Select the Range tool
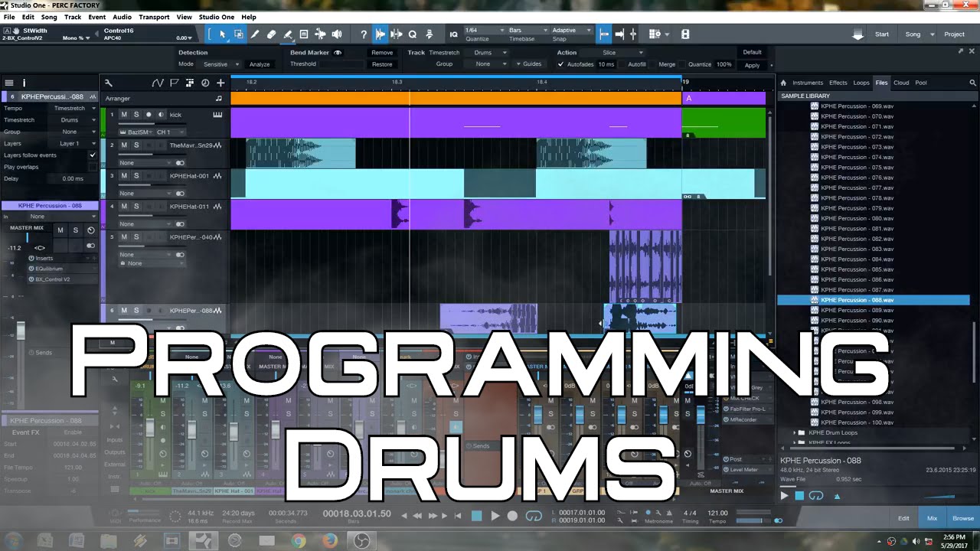The image size is (980, 551). click(238, 34)
